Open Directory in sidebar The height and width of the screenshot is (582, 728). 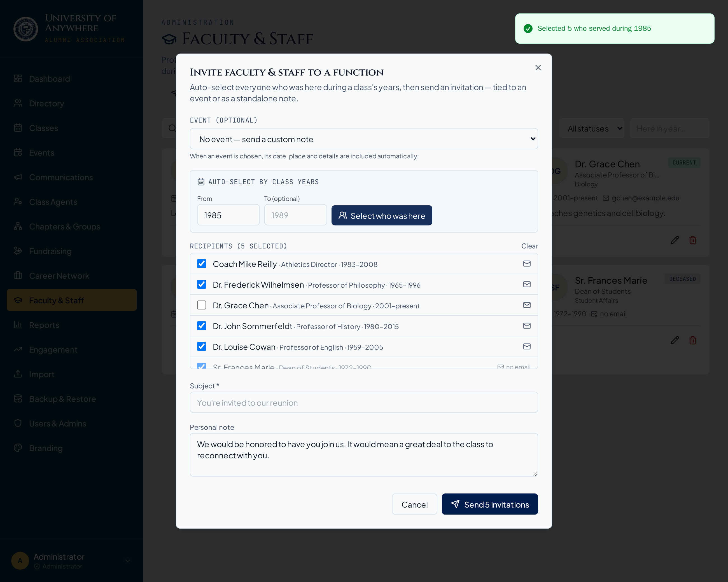coord(72,103)
